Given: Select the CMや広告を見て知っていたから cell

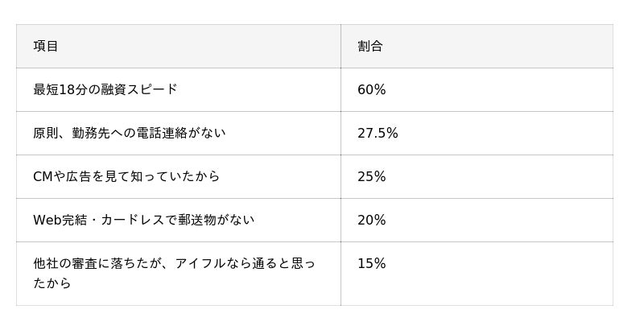Looking at the screenshot, I should (126, 176).
